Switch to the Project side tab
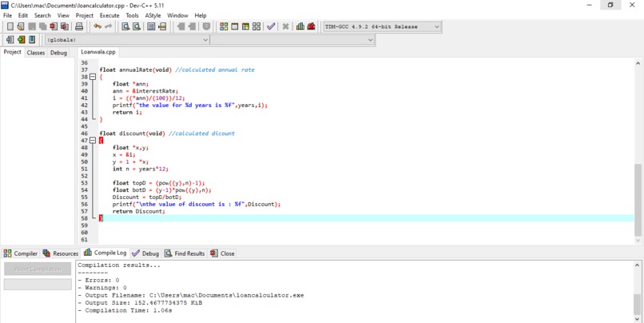Screen dimensions: 644x323 point(12,52)
